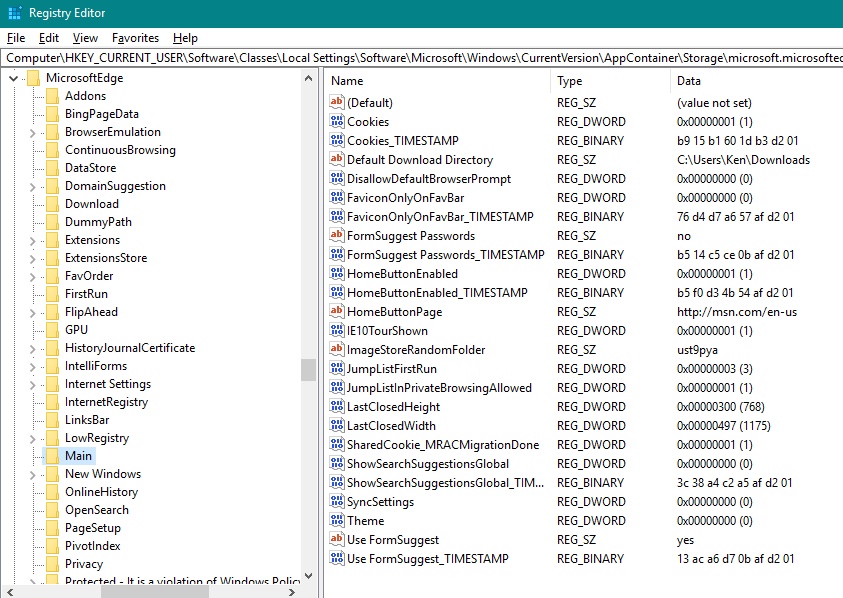This screenshot has height=598, width=843.
Task: Click the SyncSettings DWORD icon
Action: 337,501
